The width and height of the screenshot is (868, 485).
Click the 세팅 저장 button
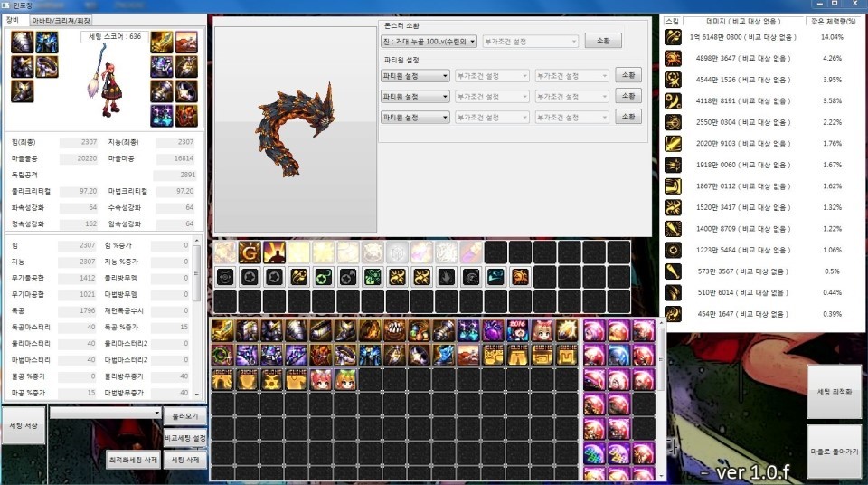point(23,424)
